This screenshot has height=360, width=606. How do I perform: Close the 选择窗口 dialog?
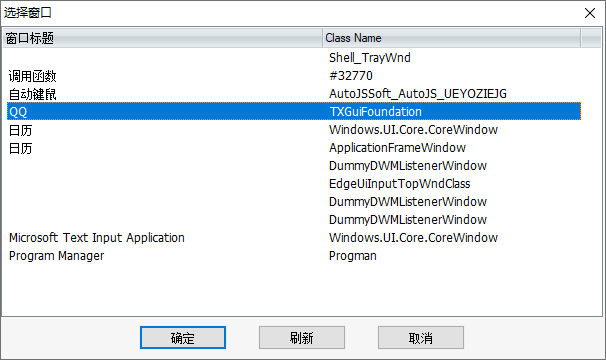(590, 13)
